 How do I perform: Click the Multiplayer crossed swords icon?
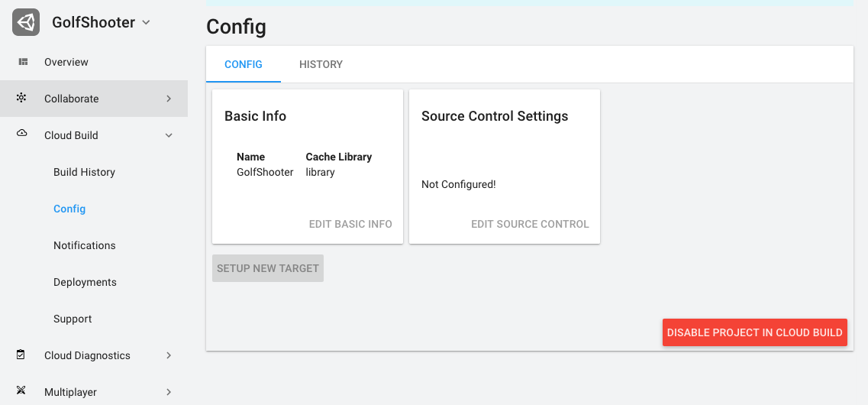[21, 391]
